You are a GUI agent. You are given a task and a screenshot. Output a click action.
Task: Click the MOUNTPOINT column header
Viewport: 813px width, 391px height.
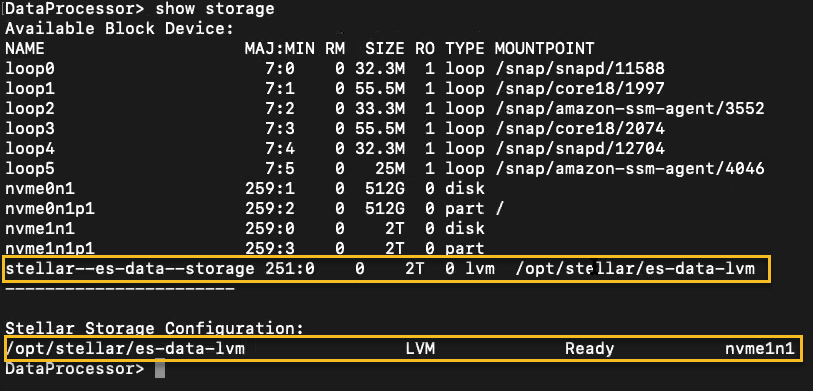click(x=544, y=49)
